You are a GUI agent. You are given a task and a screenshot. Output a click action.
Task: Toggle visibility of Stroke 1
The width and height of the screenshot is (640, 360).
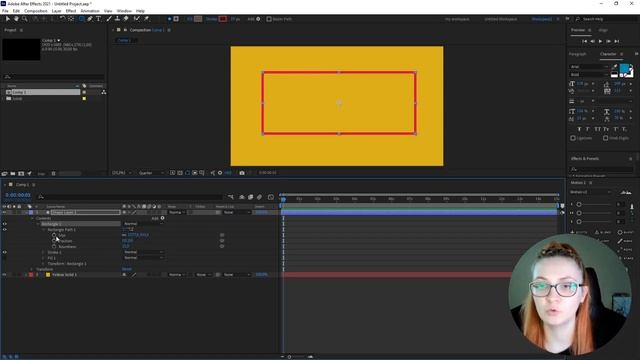(x=4, y=252)
